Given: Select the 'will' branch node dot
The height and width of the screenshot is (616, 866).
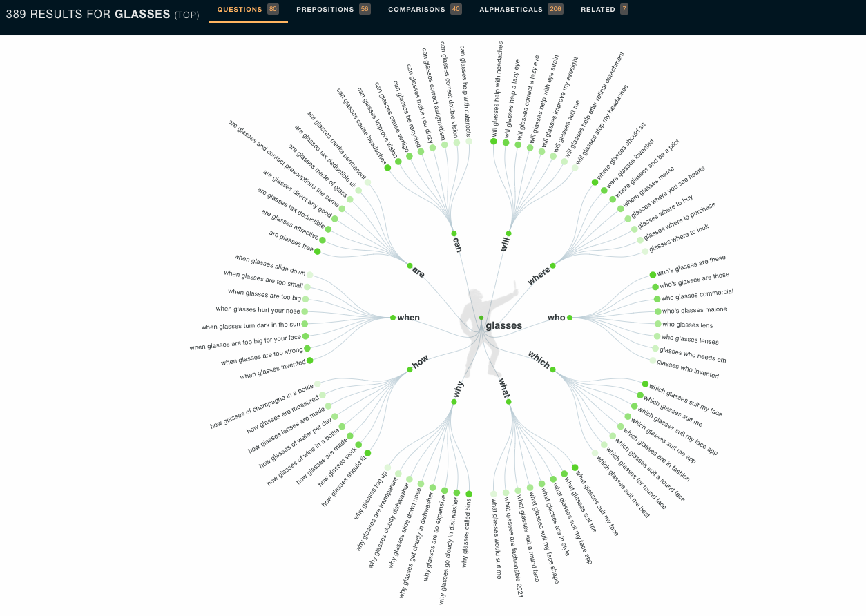Looking at the screenshot, I should 509,233.
